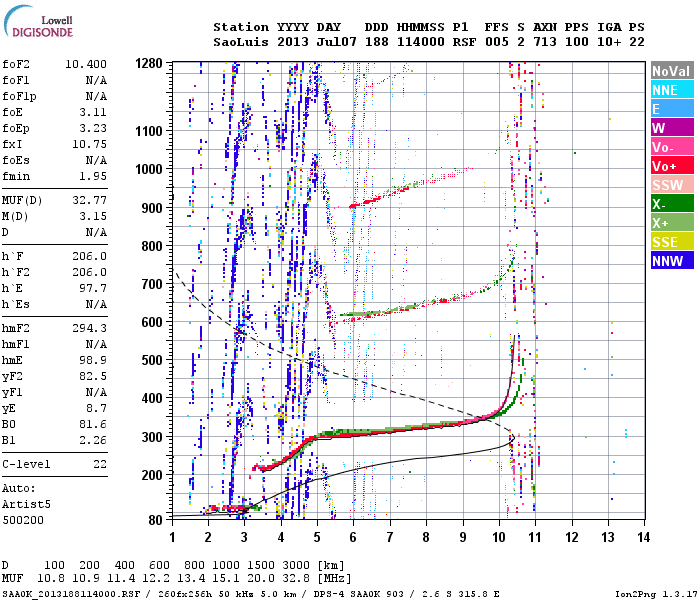
Task: Click the MUF value 10.8 in table
Action: [50, 578]
